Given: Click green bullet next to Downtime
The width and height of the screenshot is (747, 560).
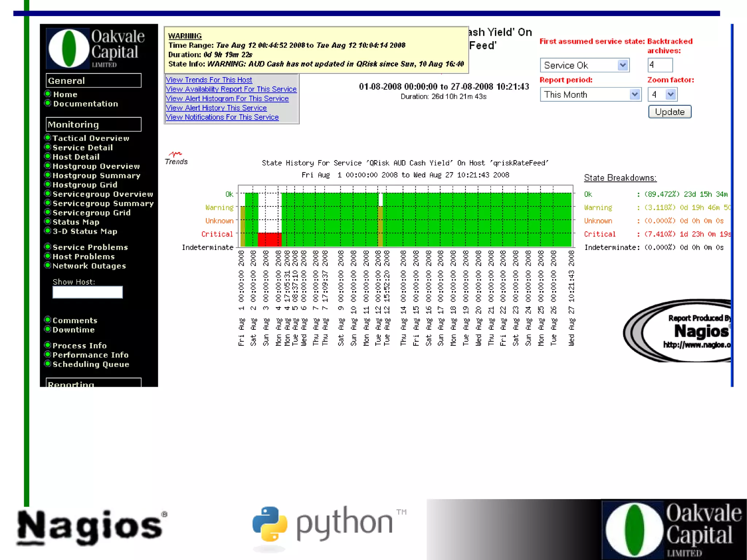Looking at the screenshot, I should click(x=47, y=329).
